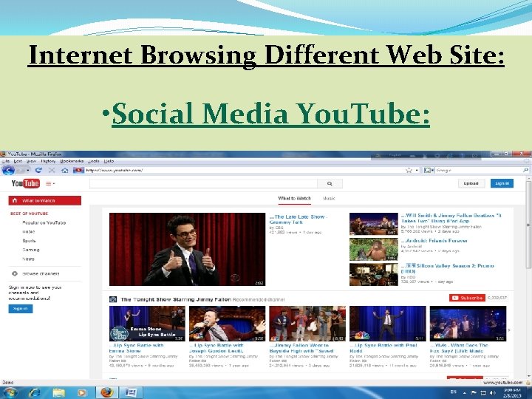Open Android: Friends Furever video title
The image size is (532, 399).
434,241
